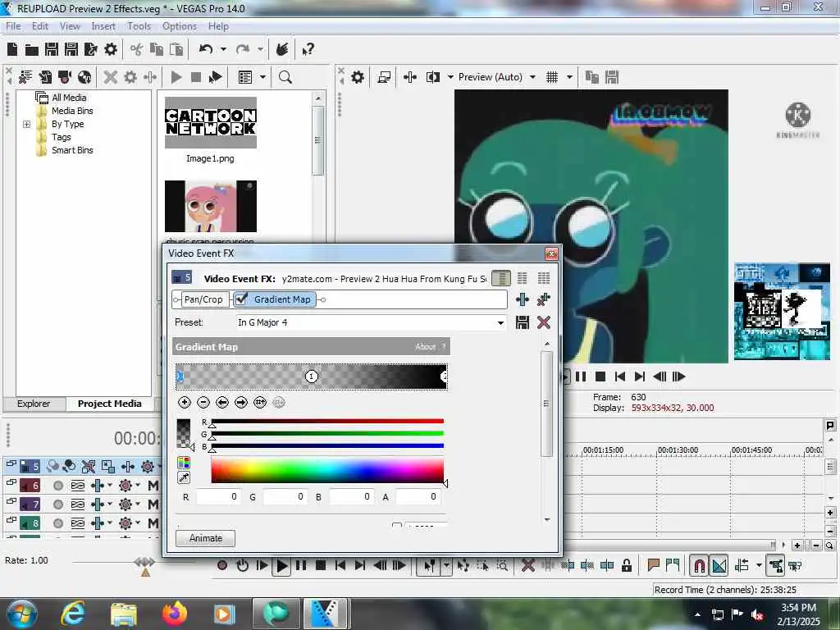Toggle Split Screen View in preview toolbar
840x630 pixels.
433,77
